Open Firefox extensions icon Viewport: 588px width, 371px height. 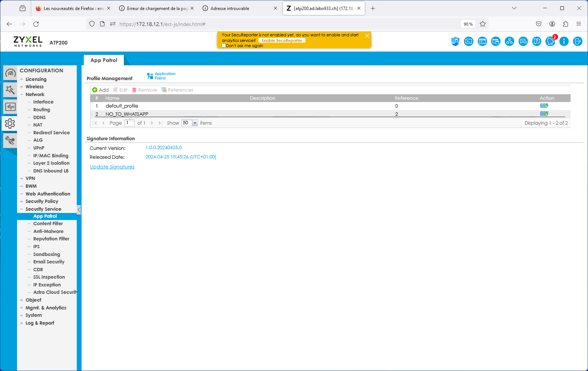pyautogui.click(x=565, y=24)
